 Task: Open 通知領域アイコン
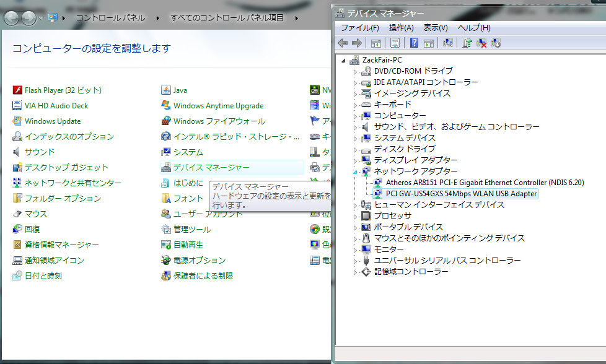(48, 260)
